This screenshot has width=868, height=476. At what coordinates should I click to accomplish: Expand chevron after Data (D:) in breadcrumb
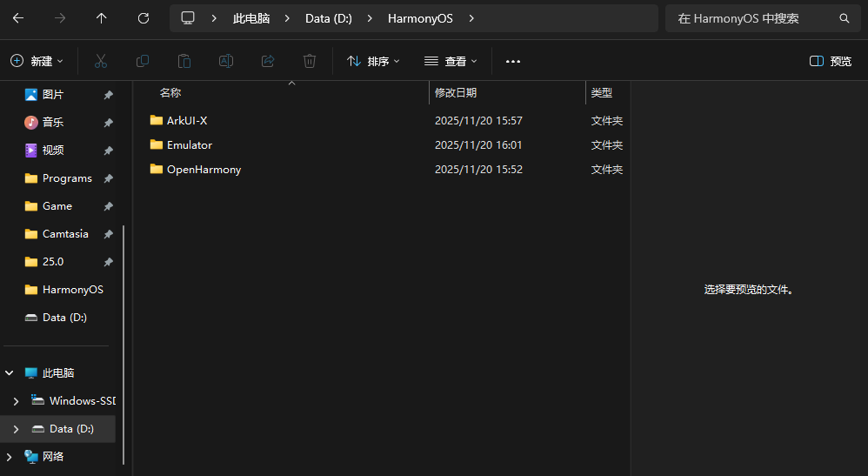click(x=370, y=18)
